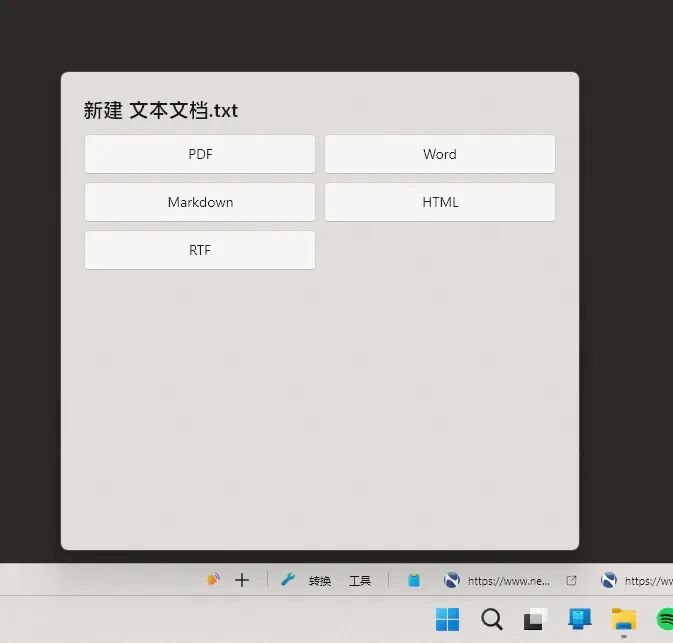Convert the text file to PDF
The height and width of the screenshot is (643, 673).
point(200,154)
